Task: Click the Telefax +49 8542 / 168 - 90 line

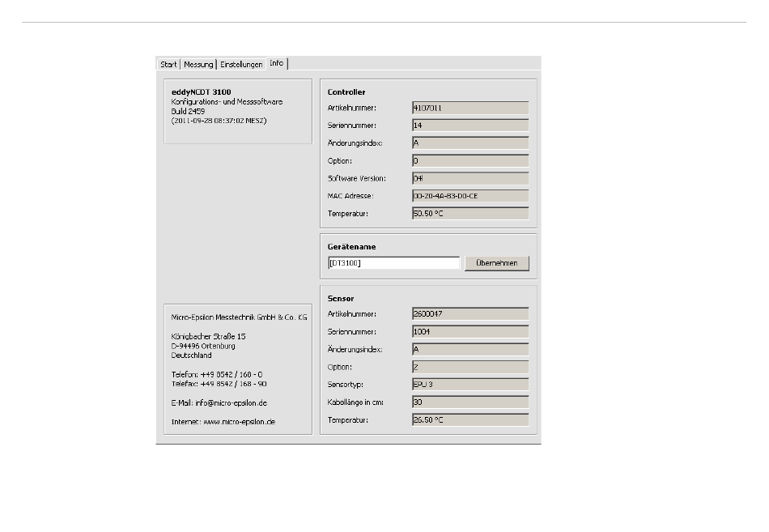Action: tap(219, 384)
